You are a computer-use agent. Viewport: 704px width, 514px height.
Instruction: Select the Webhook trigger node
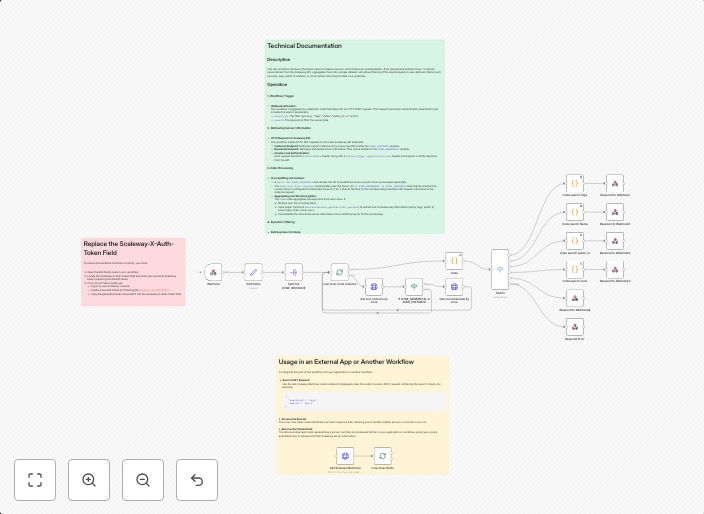pyautogui.click(x=213, y=272)
